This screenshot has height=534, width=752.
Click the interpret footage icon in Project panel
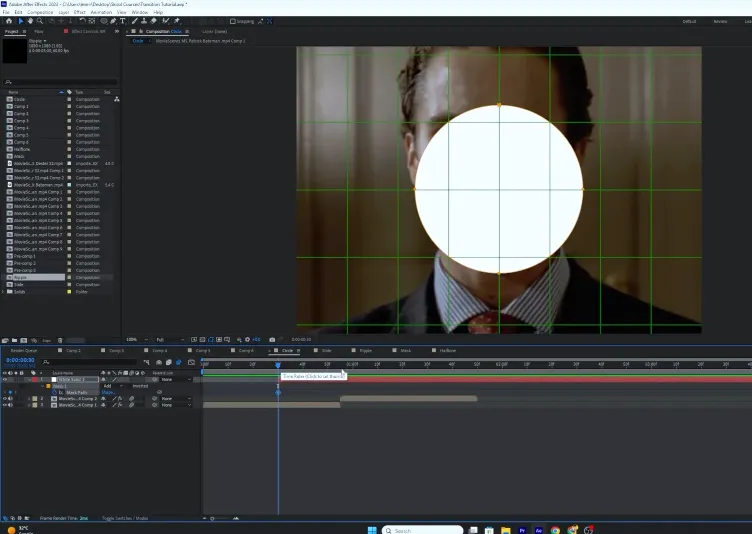coord(5,340)
